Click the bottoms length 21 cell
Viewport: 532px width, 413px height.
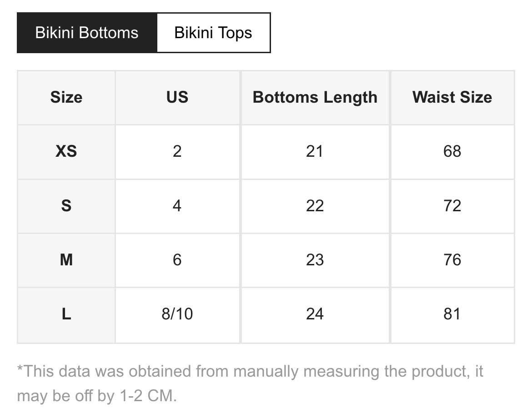(x=315, y=151)
